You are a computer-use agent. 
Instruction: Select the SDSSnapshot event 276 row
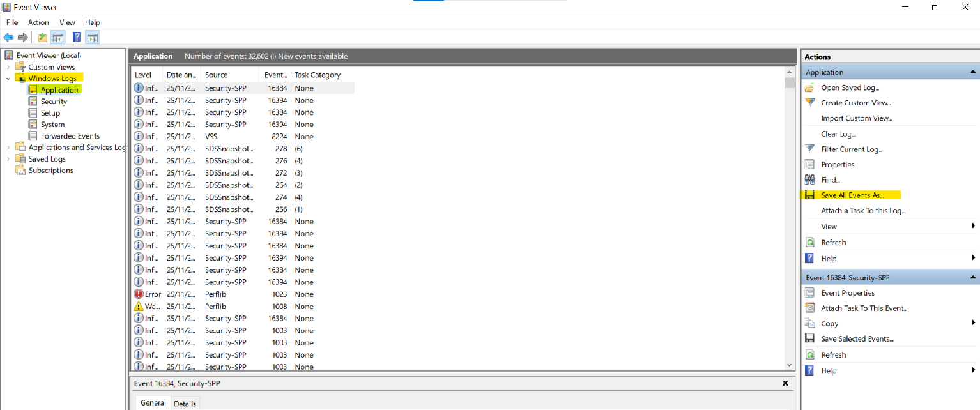coord(243,161)
